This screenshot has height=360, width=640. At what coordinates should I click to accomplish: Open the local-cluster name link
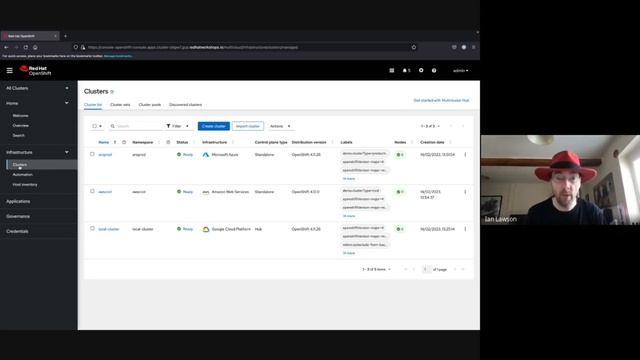(109, 229)
